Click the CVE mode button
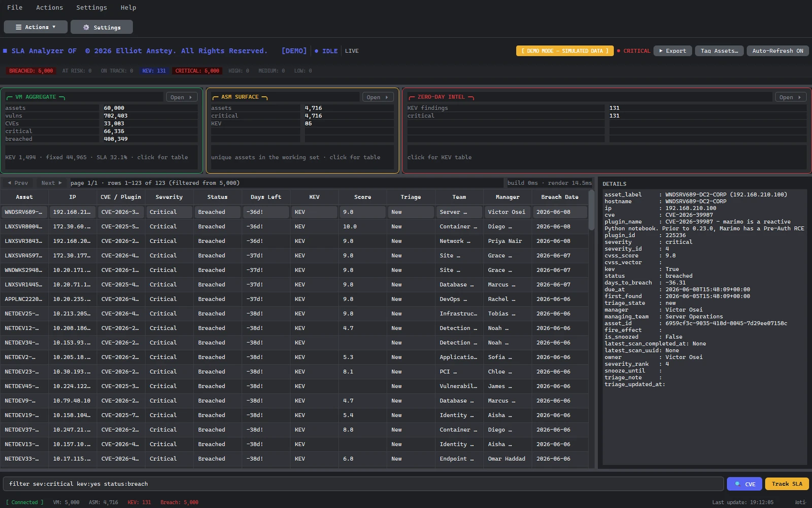 pos(744,484)
